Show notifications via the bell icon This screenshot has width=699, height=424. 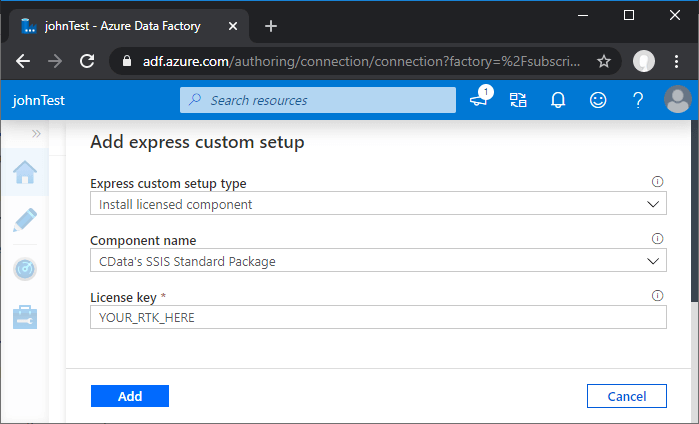click(558, 100)
